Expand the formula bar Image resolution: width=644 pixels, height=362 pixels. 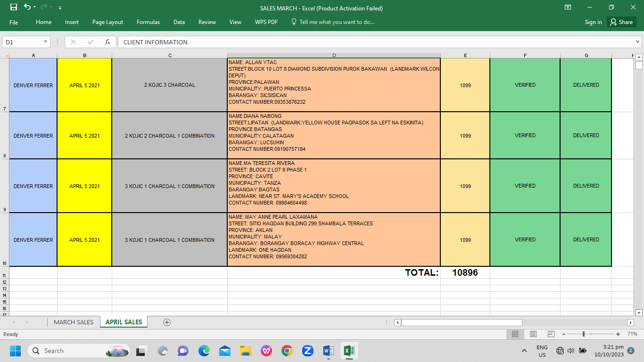(x=638, y=42)
